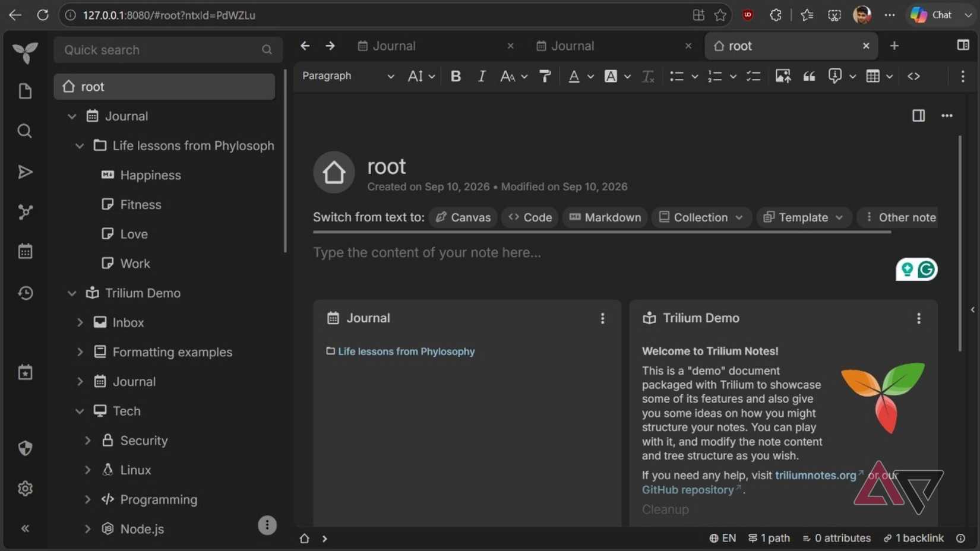Collapse the top-level Journal tree node
This screenshot has width=980, height=551.
click(x=72, y=116)
